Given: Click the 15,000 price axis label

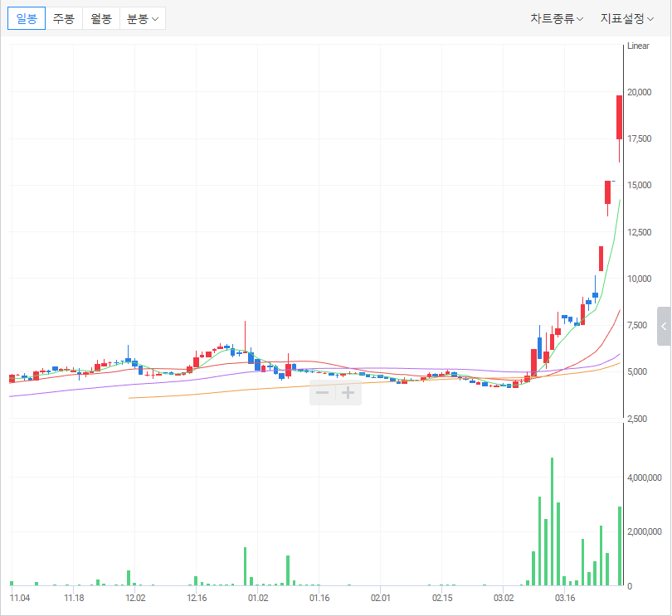Looking at the screenshot, I should point(639,185).
